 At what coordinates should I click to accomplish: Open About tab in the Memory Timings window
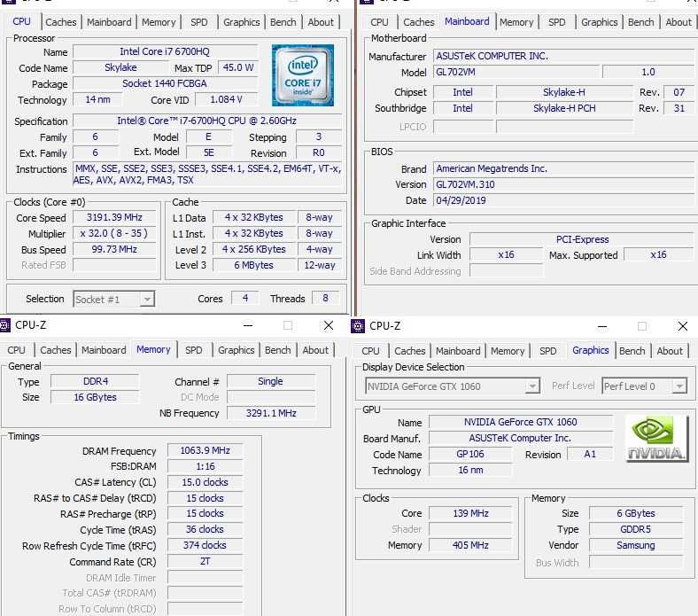pyautogui.click(x=315, y=350)
